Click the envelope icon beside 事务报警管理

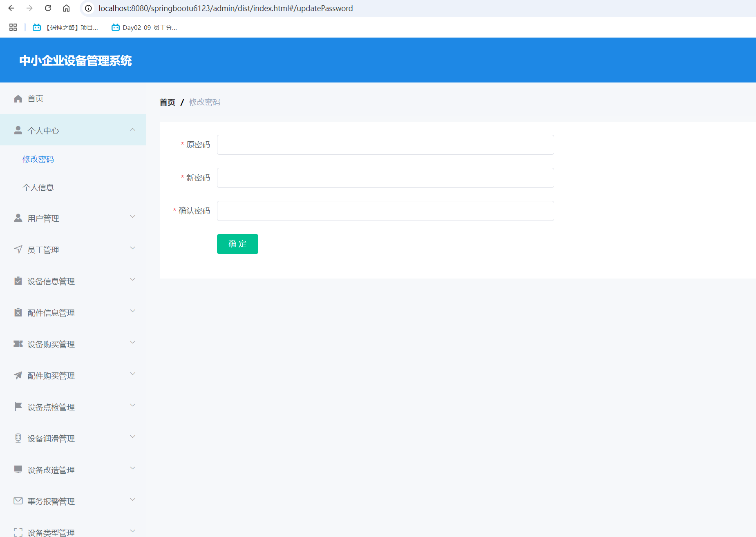point(18,501)
